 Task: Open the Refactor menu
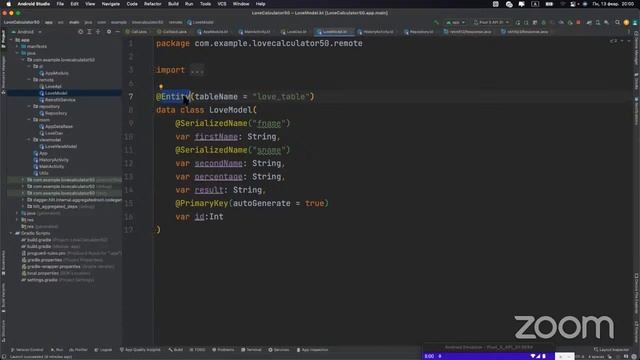tap(153, 4)
